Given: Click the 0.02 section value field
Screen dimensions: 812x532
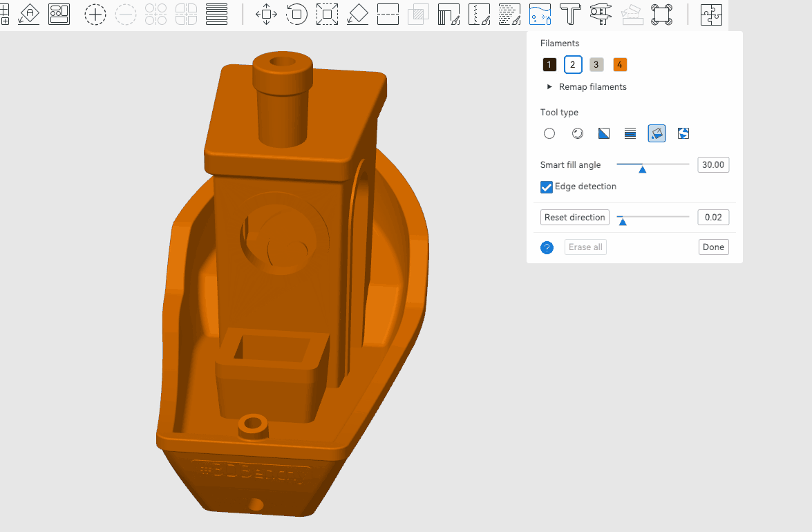Looking at the screenshot, I should point(713,218).
